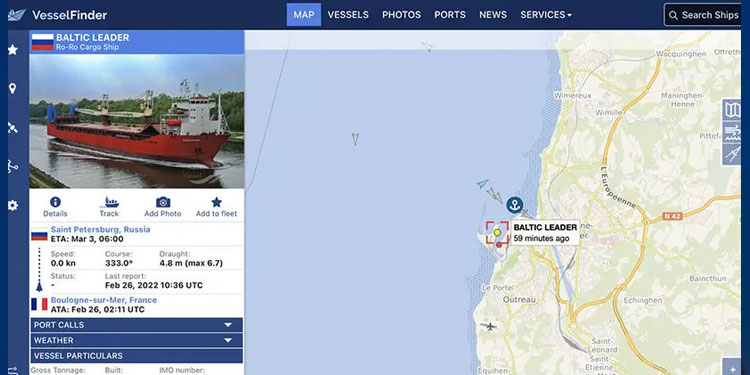Open the PORTS tab
This screenshot has width=750, height=375.
[x=450, y=15]
